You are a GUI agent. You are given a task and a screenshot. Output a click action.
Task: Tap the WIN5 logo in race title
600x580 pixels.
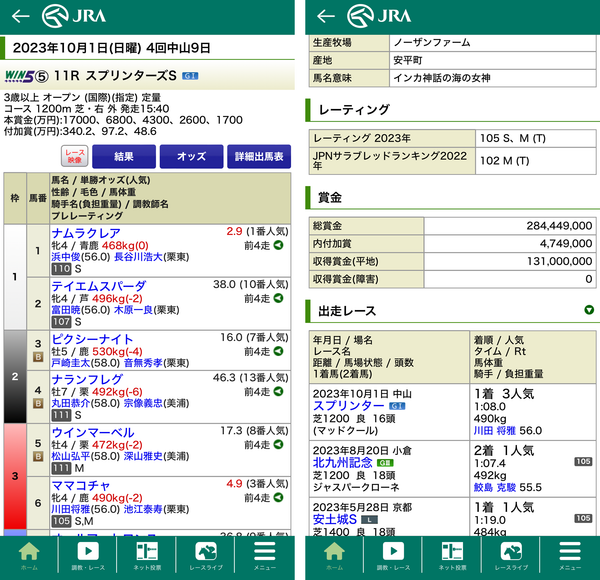pos(19,76)
